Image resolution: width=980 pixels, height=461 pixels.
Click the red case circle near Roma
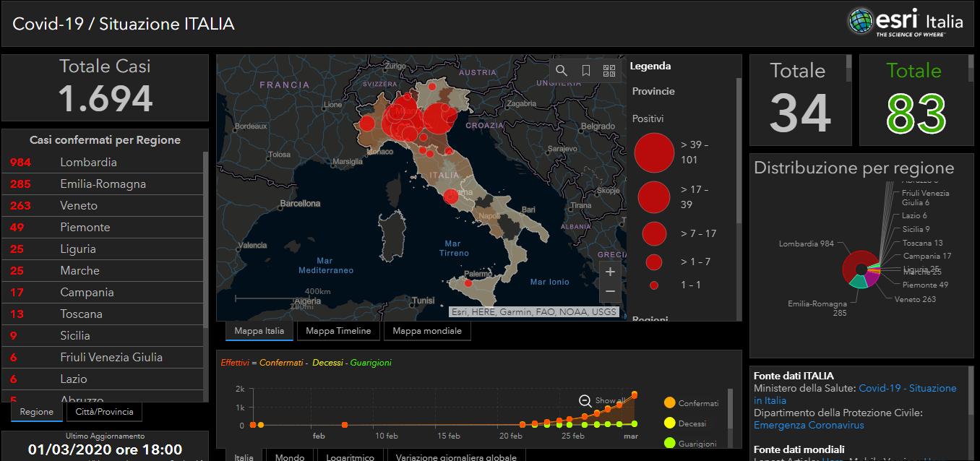coord(451,196)
